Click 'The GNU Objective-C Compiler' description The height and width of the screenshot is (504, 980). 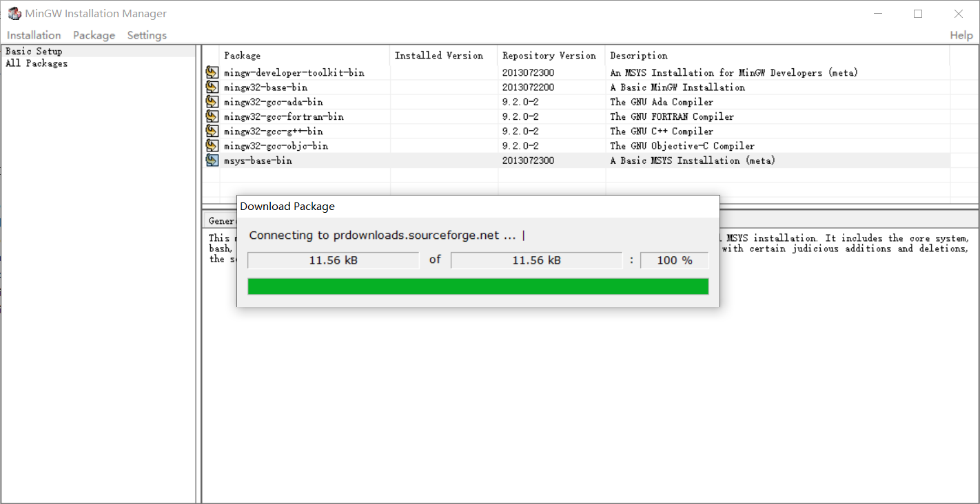[x=682, y=146]
